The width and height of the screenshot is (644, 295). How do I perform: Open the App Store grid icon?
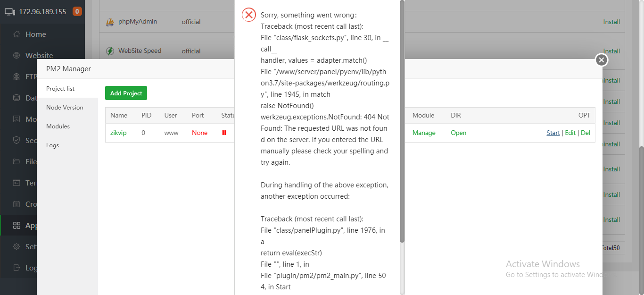click(x=17, y=225)
